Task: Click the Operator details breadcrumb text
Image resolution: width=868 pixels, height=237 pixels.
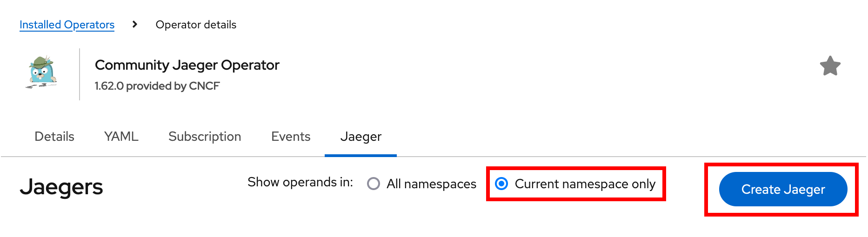Action: [x=196, y=25]
